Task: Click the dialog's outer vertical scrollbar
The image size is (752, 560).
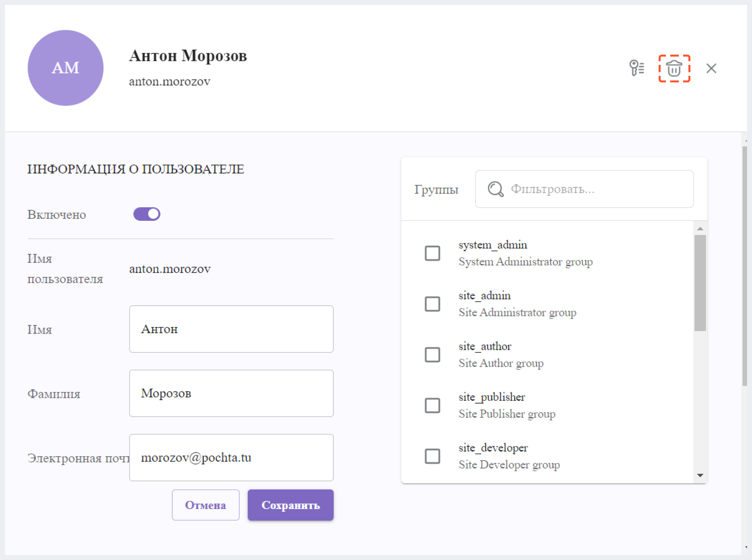Action: coord(744,266)
